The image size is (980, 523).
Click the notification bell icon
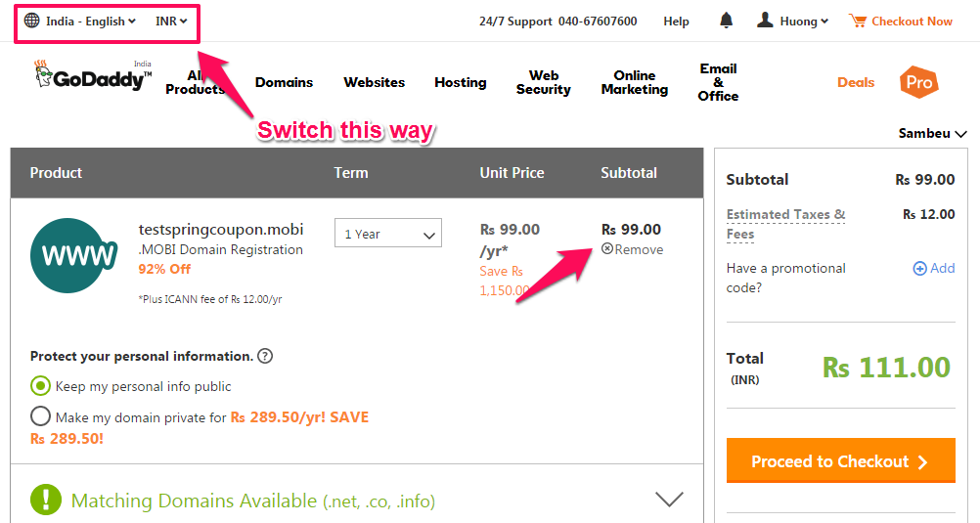click(726, 21)
